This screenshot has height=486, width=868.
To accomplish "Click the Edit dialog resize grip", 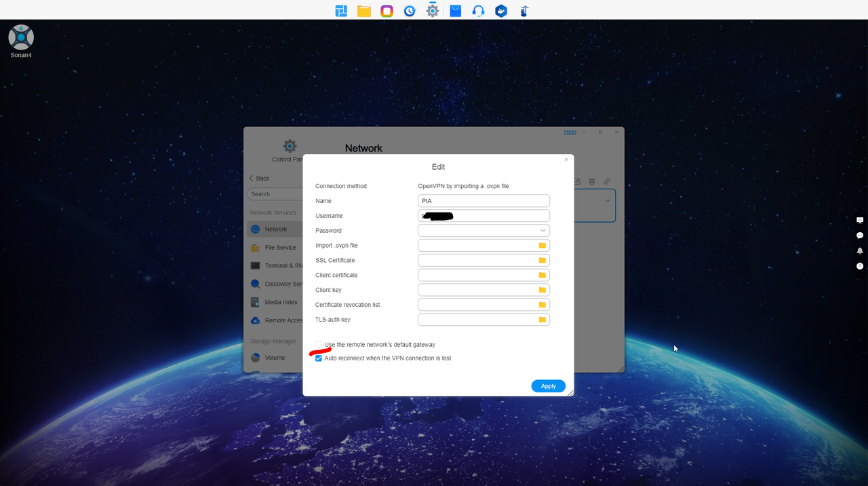I will point(570,392).
